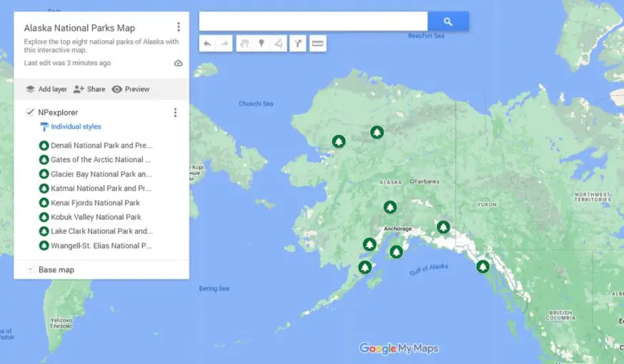The image size is (624, 364).
Task: Select the measure distances ruler tool
Action: (318, 44)
